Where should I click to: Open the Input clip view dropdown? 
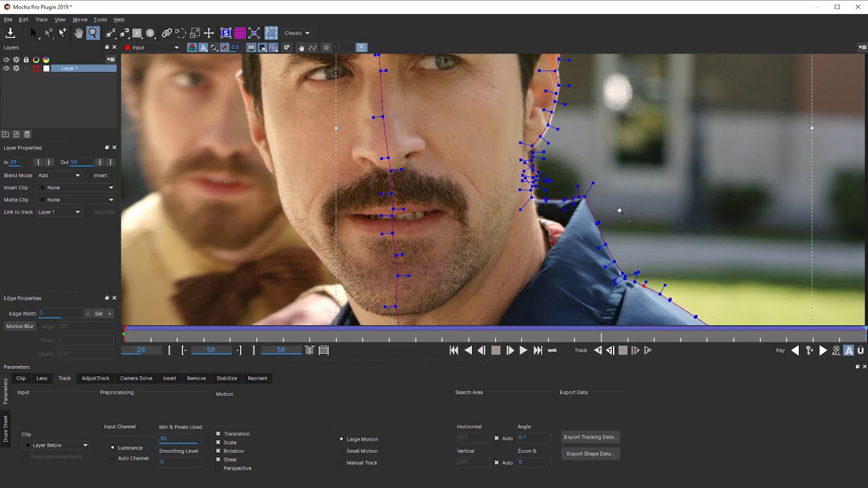(151, 47)
